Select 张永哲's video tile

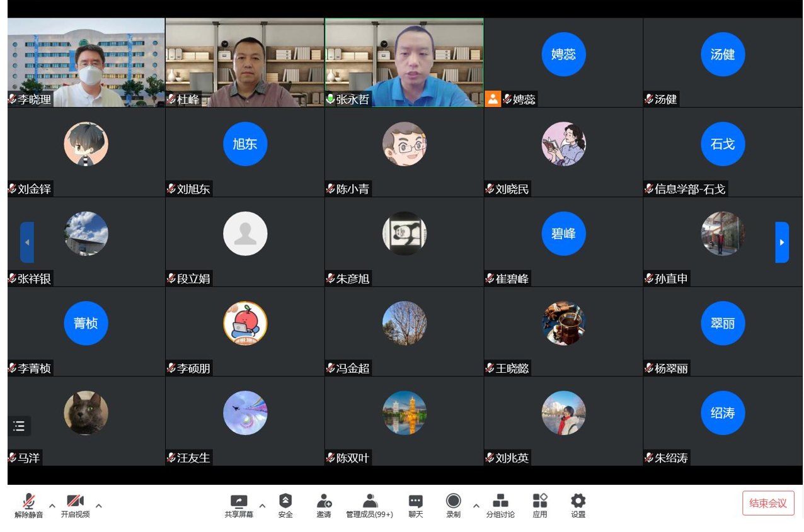point(404,62)
